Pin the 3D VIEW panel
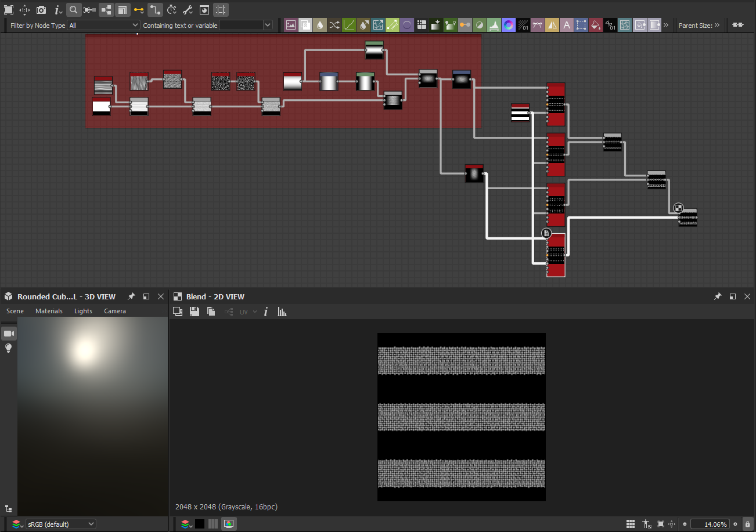 point(131,296)
